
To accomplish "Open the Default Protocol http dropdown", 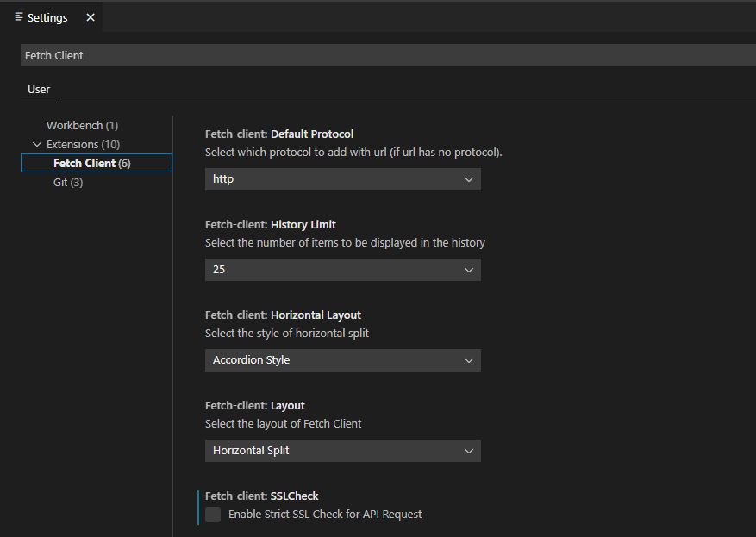I will click(343, 179).
